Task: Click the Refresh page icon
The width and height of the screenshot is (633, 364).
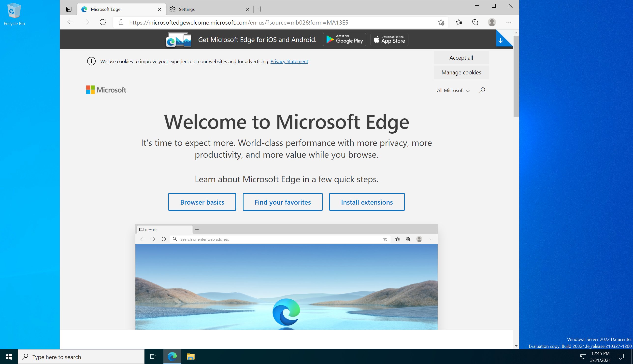Action: coord(103,22)
